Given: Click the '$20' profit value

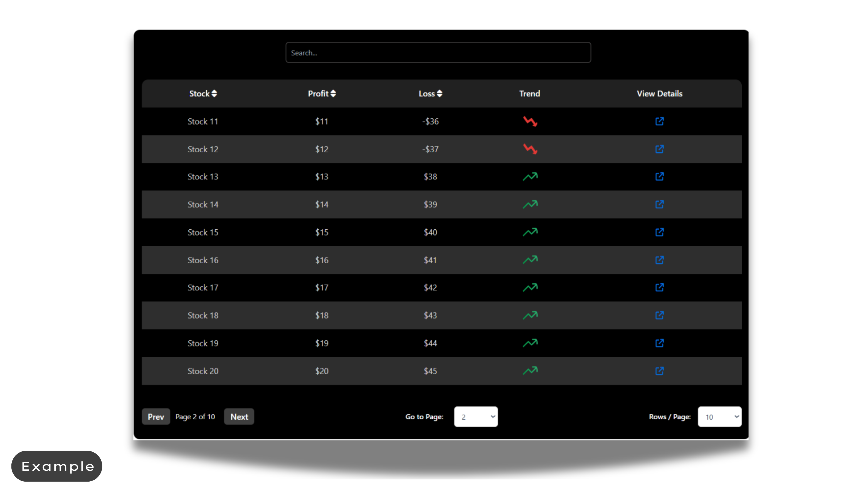Looking at the screenshot, I should point(322,371).
